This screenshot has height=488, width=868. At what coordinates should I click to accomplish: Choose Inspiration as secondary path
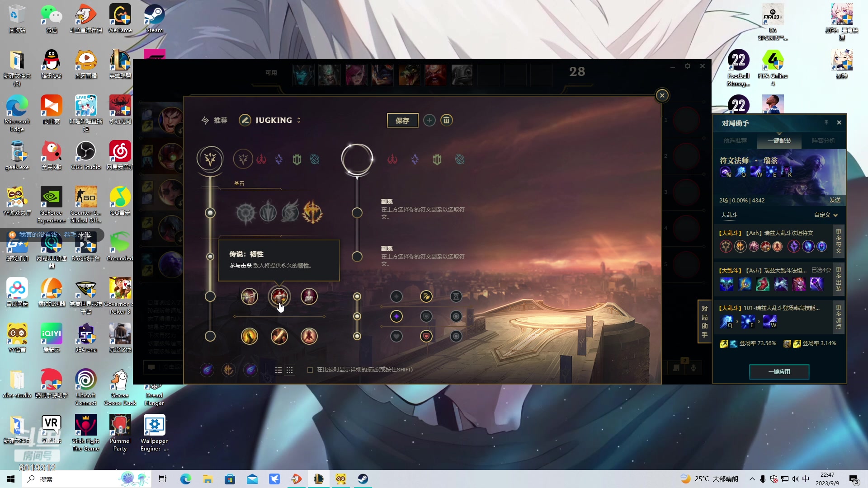tap(460, 159)
